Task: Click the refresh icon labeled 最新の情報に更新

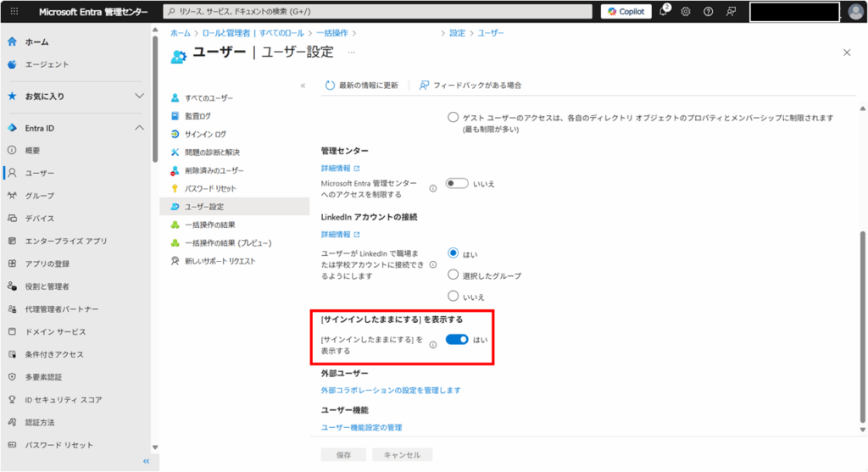Action: (x=330, y=86)
